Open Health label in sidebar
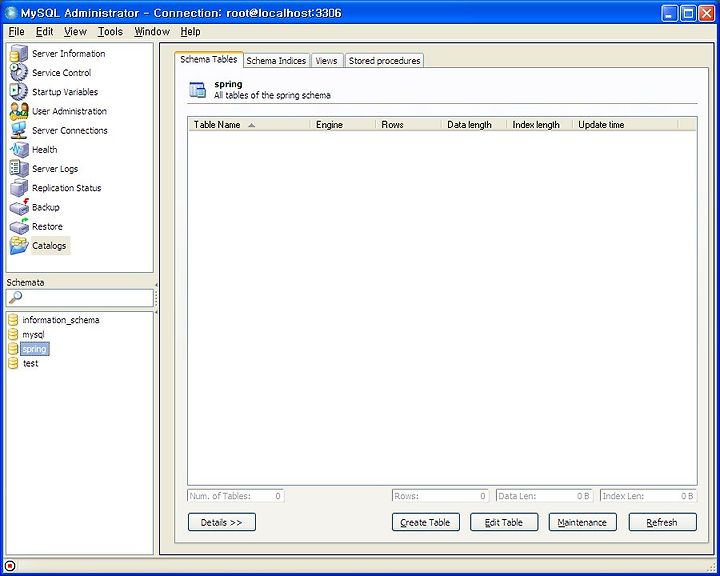720x576 pixels. (x=45, y=150)
